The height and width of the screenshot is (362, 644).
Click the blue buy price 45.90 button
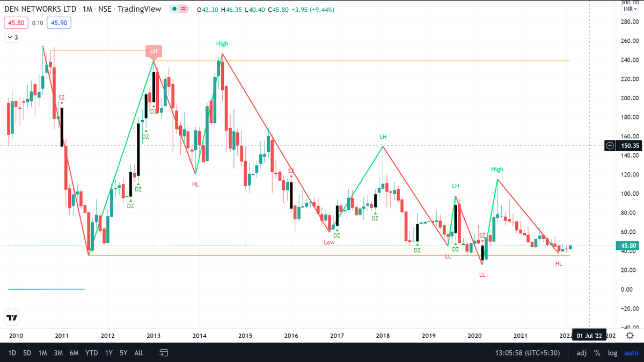(58, 23)
